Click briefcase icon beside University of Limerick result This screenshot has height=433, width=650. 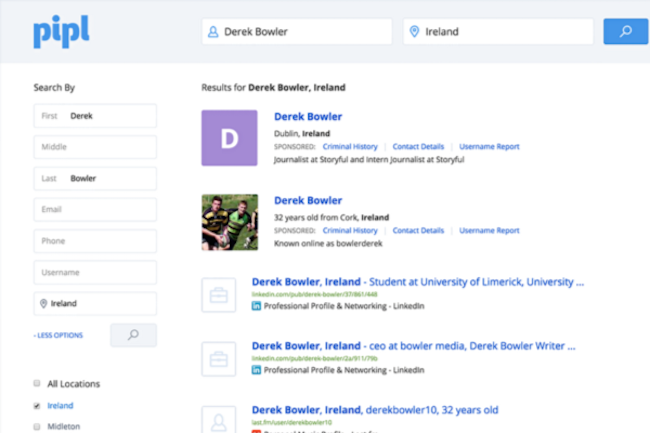pos(218,295)
